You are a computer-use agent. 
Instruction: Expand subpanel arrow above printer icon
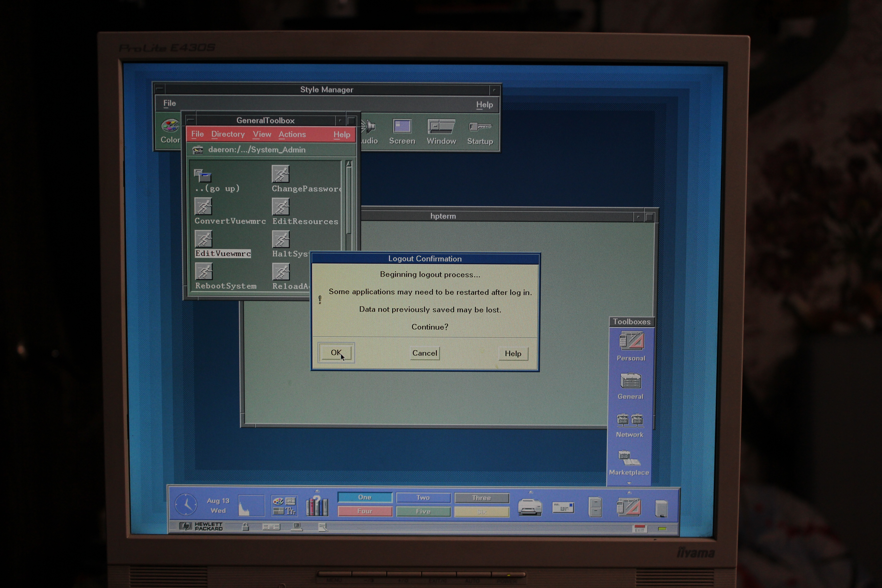[x=530, y=492]
